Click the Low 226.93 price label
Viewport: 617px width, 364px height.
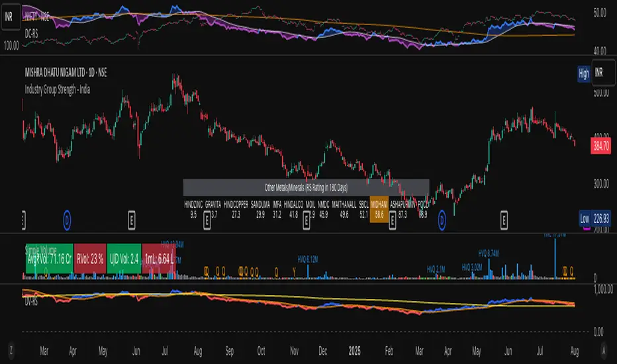(595, 218)
